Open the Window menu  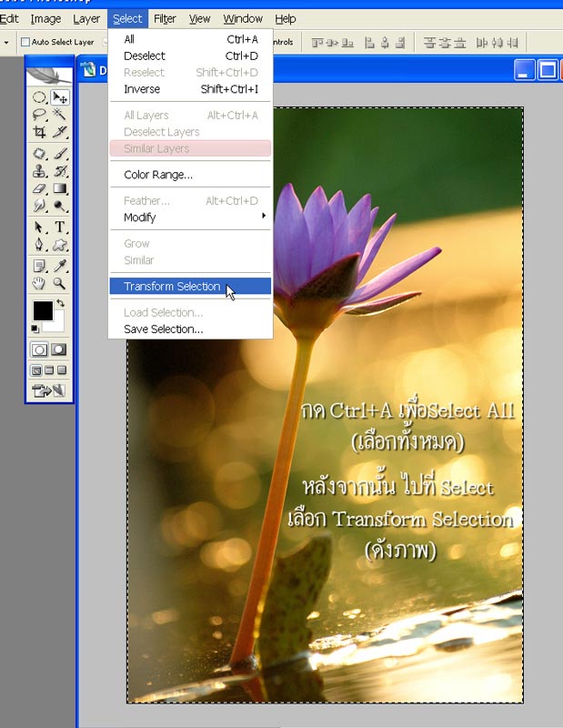(243, 19)
